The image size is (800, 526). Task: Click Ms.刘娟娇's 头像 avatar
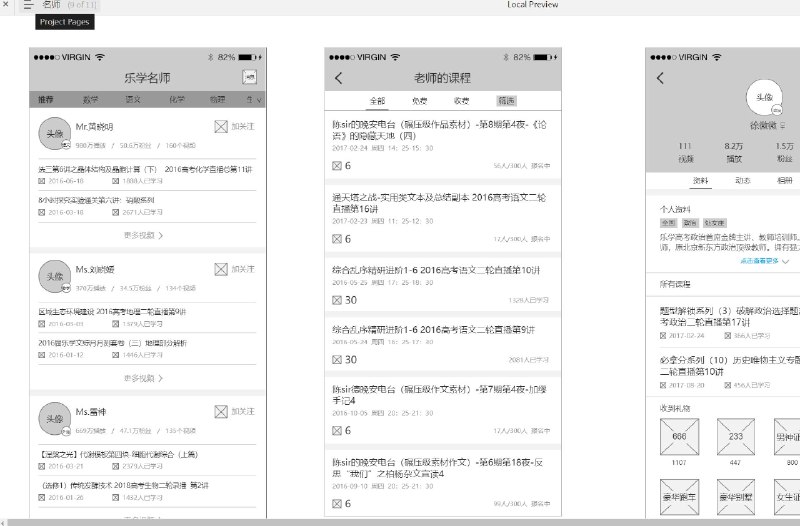pyautogui.click(x=55, y=276)
